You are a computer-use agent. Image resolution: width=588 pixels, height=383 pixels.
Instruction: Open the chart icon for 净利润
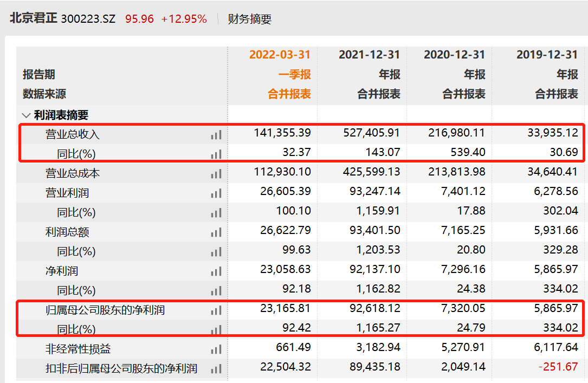tap(216, 271)
